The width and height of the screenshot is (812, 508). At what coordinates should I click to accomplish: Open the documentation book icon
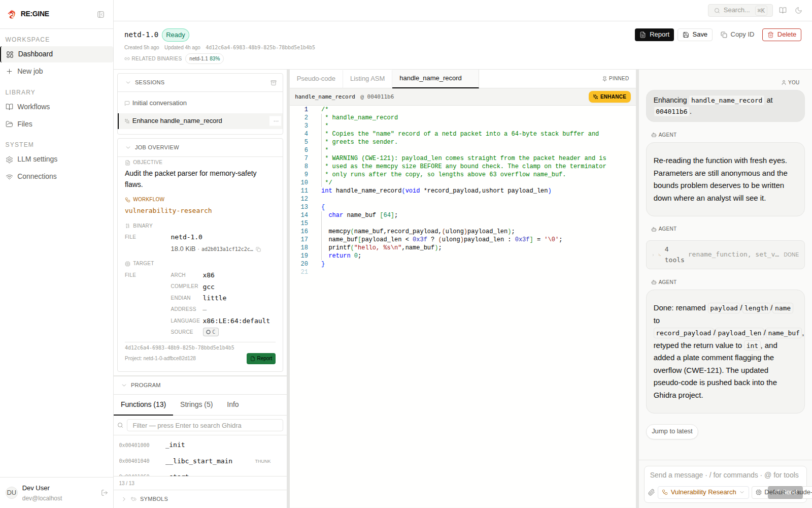[783, 10]
